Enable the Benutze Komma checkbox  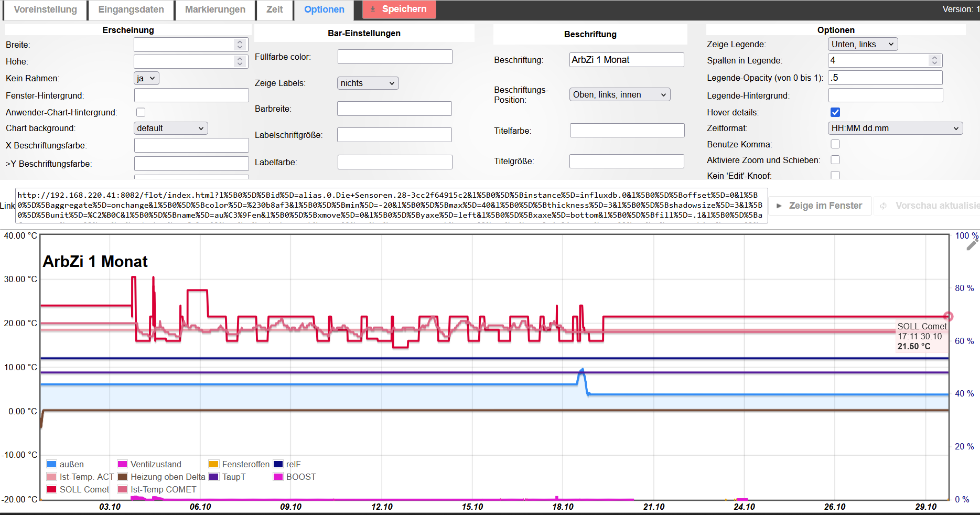835,144
